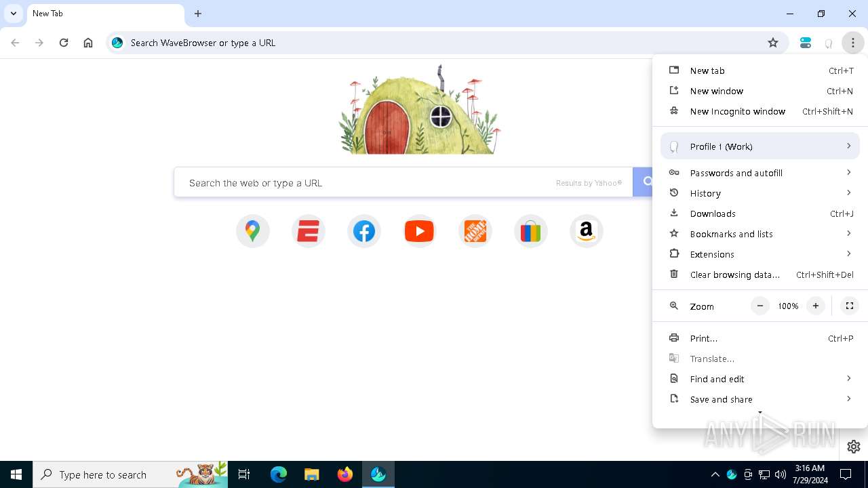Open Windows Start menu

16,474
